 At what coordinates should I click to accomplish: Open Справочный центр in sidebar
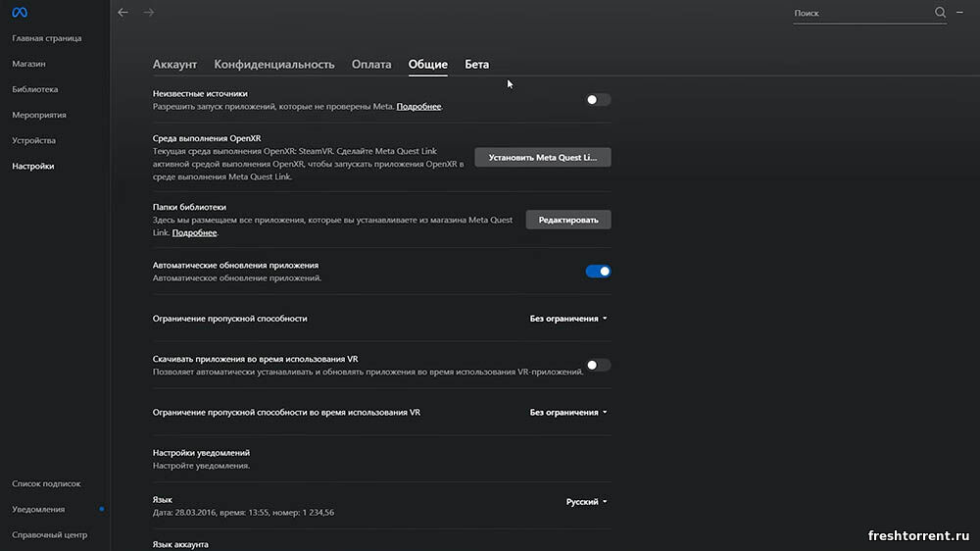pyautogui.click(x=49, y=534)
